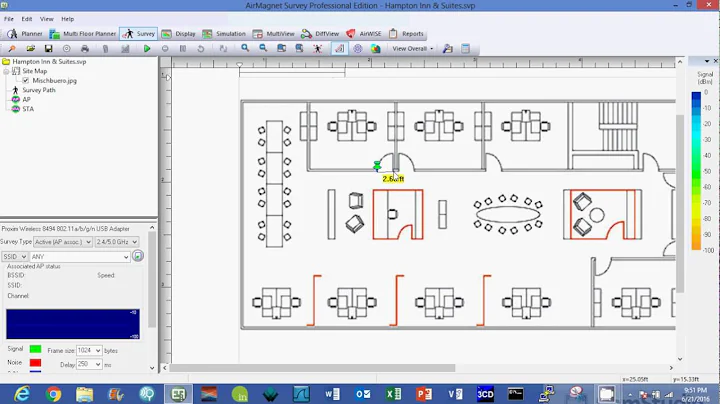Click the purple signal rings icon

pyautogui.click(x=358, y=48)
